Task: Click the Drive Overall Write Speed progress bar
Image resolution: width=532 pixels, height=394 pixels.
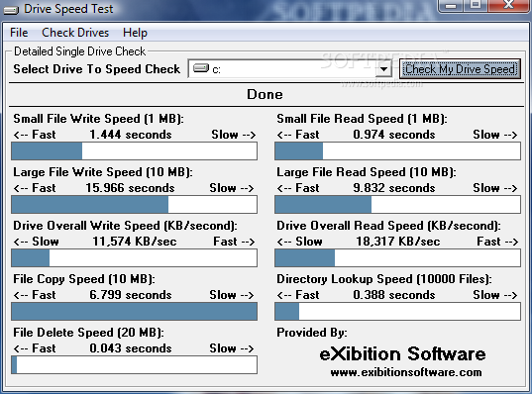Action: pyautogui.click(x=135, y=258)
